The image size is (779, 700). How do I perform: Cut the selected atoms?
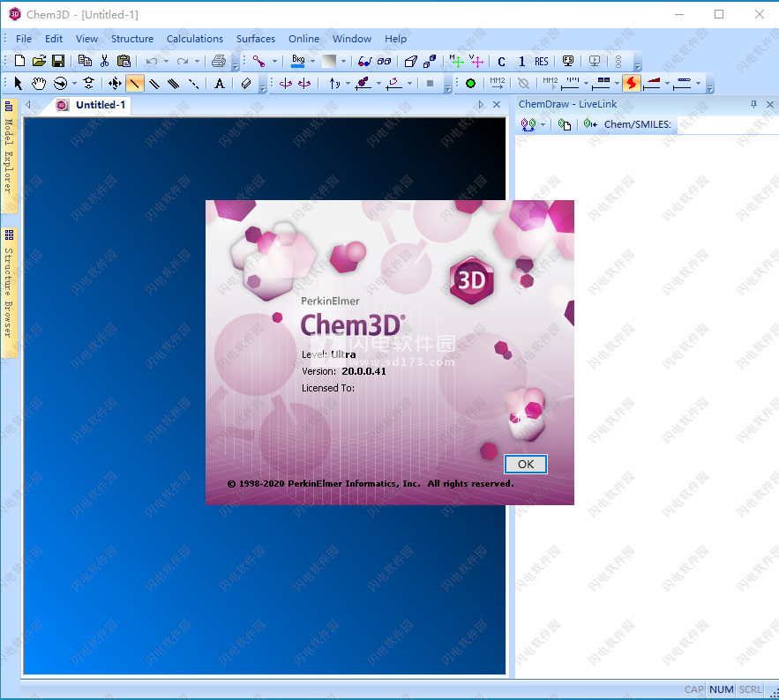pos(104,61)
